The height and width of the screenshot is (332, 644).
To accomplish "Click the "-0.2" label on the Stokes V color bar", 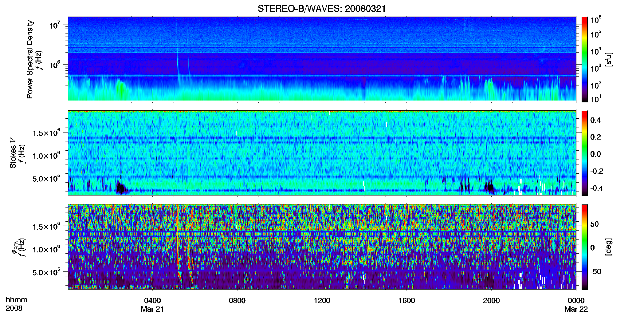I will (597, 171).
